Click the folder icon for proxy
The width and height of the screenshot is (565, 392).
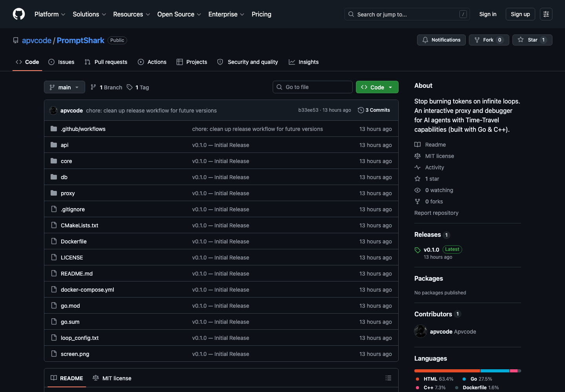tap(54, 193)
